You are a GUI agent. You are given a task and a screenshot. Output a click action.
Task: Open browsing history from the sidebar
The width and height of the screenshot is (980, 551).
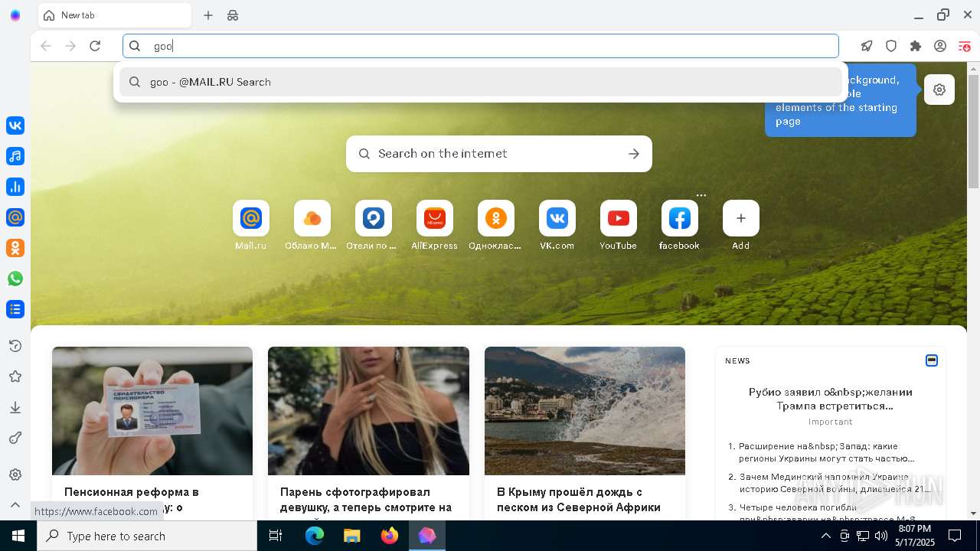pyautogui.click(x=15, y=346)
